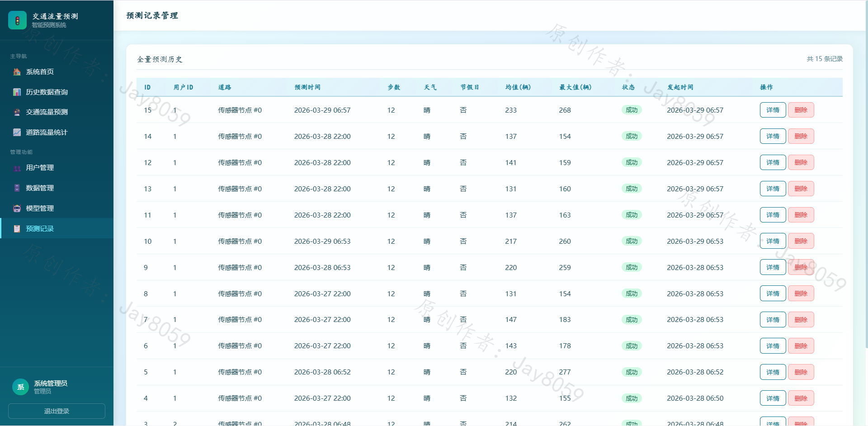Select the active 预测记录 menu item
868x426 pixels.
57,228
